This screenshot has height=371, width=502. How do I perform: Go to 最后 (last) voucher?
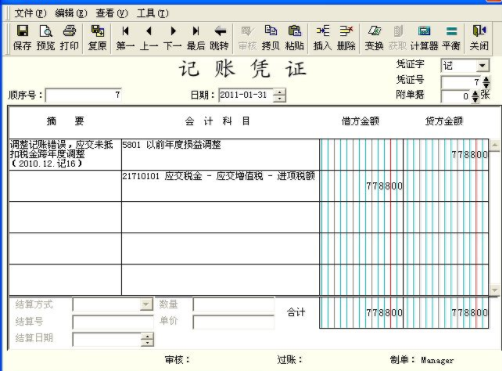coord(196,38)
